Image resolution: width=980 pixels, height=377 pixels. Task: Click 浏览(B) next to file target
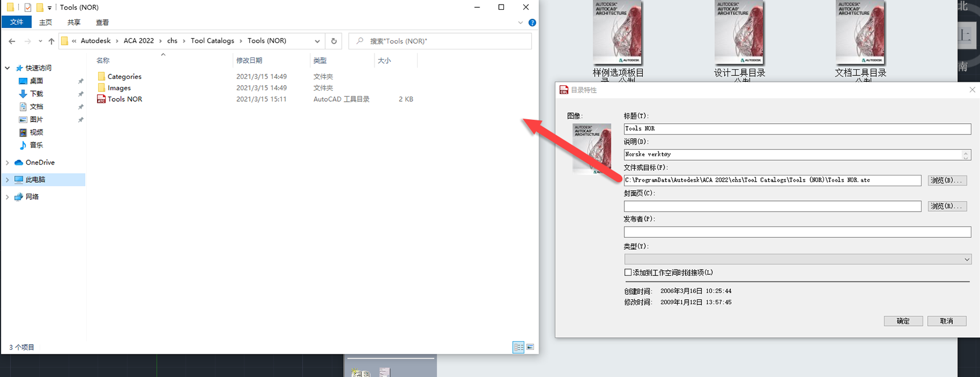(x=947, y=181)
